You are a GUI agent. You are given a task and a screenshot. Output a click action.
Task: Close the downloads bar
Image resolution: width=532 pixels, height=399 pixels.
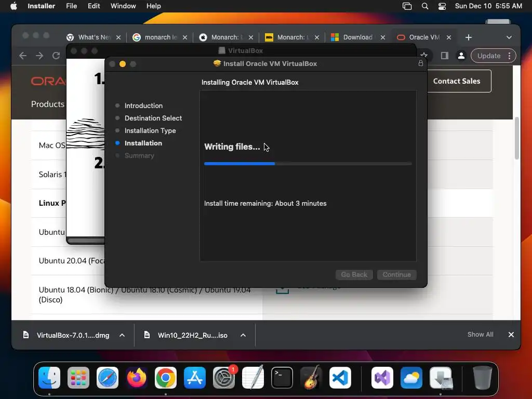pos(511,335)
